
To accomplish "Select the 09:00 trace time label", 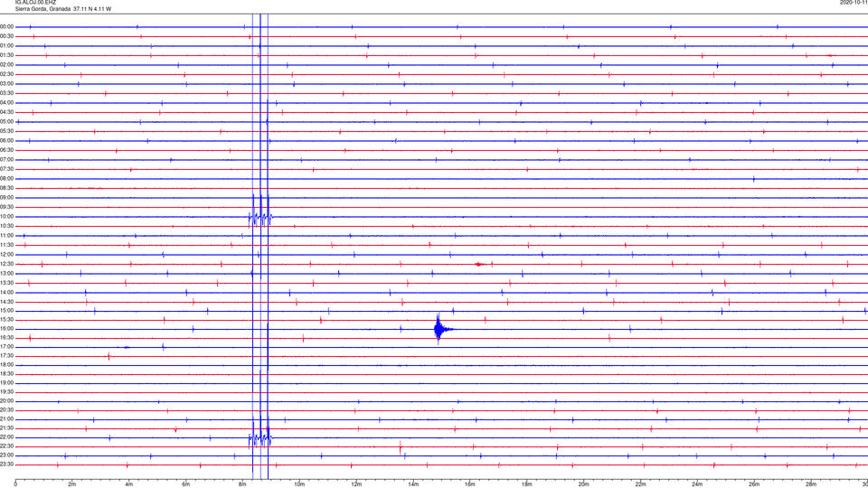I will click(6, 198).
